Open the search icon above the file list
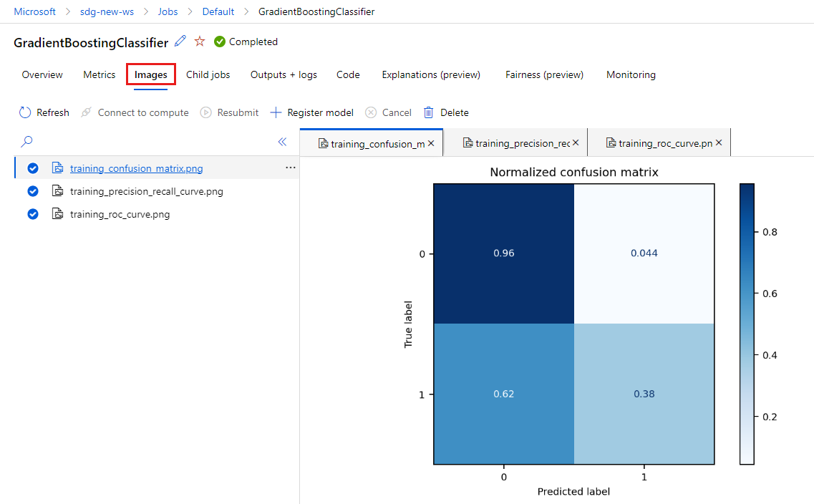 [26, 142]
